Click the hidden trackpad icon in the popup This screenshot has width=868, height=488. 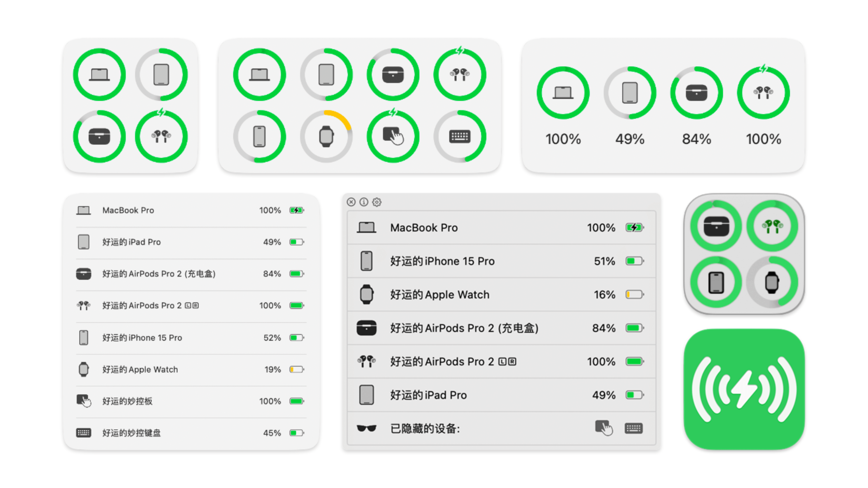(x=604, y=428)
